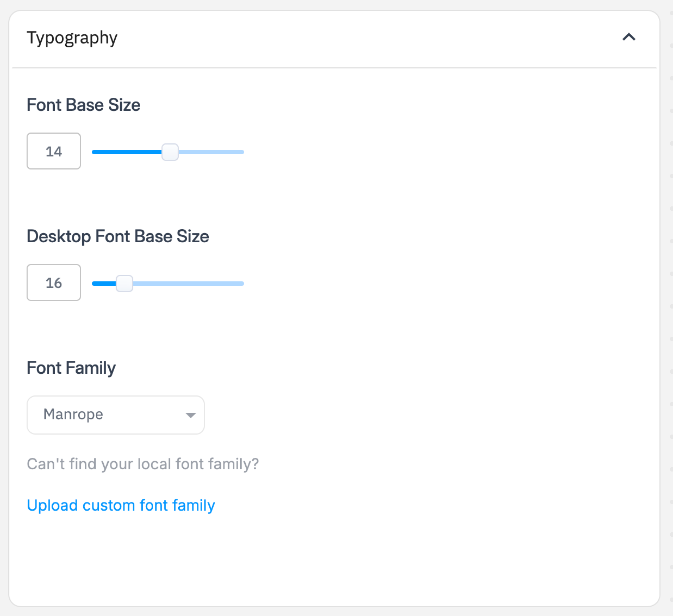Image resolution: width=673 pixels, height=616 pixels.
Task: Click the Font Base Size label
Action: (83, 105)
